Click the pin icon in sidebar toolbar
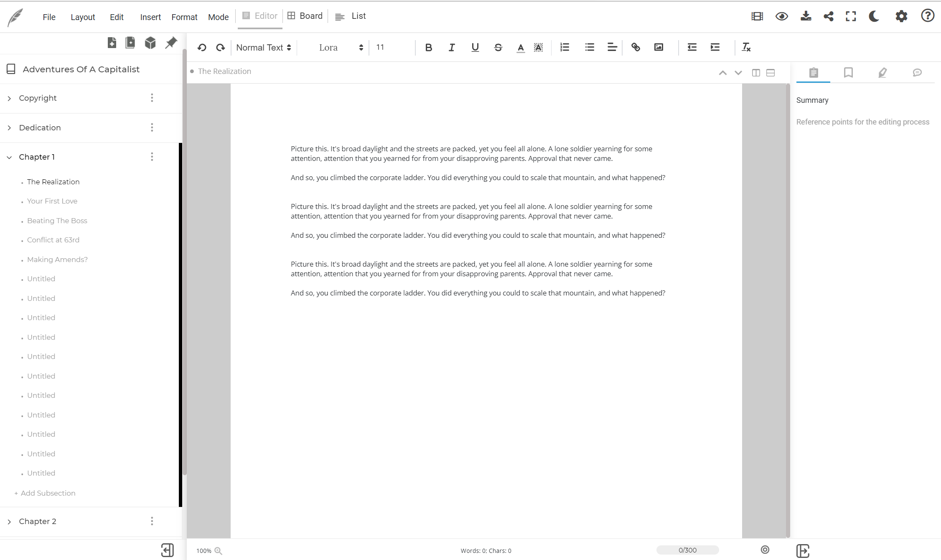Screen dimensions: 941x560 pos(171,43)
